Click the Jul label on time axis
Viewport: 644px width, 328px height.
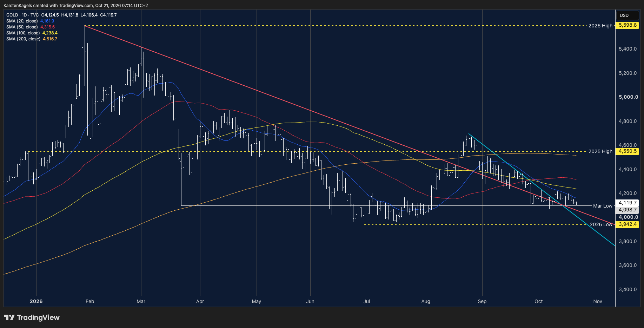pyautogui.click(x=367, y=301)
